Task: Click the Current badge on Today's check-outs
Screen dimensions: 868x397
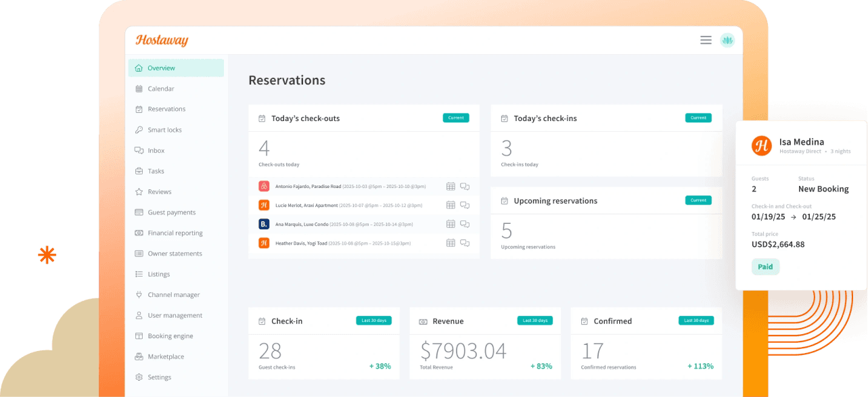Action: pos(456,118)
